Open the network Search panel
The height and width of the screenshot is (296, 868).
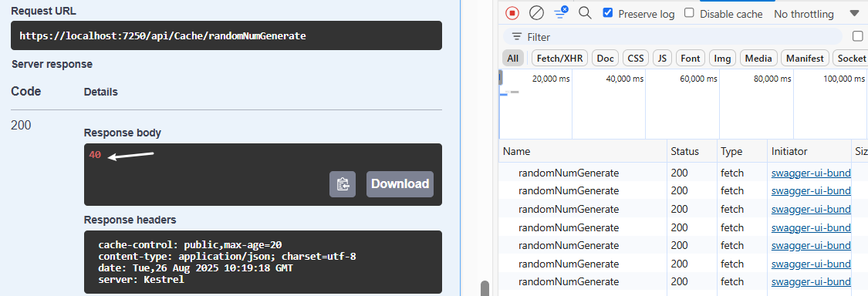point(585,13)
